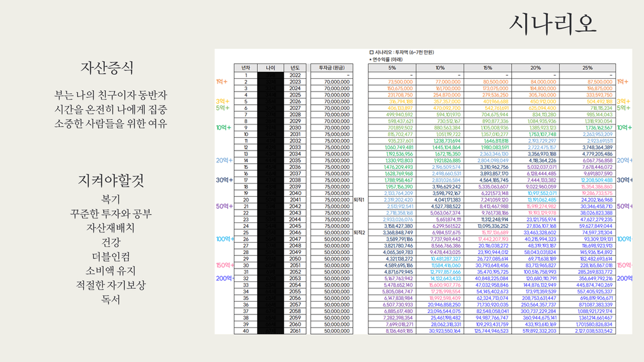Viewport: 644px width, 362px height.
Task: Select the 10% return column header
Action: click(440, 68)
